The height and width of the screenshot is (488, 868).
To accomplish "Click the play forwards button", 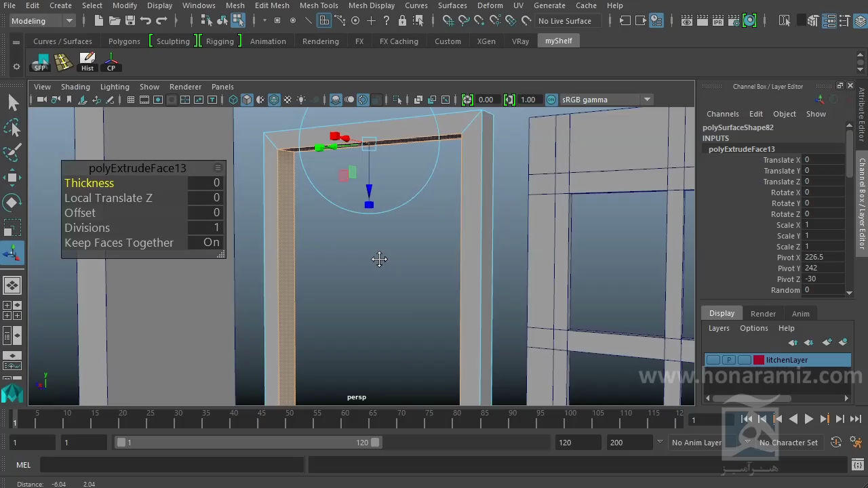I will (808, 419).
